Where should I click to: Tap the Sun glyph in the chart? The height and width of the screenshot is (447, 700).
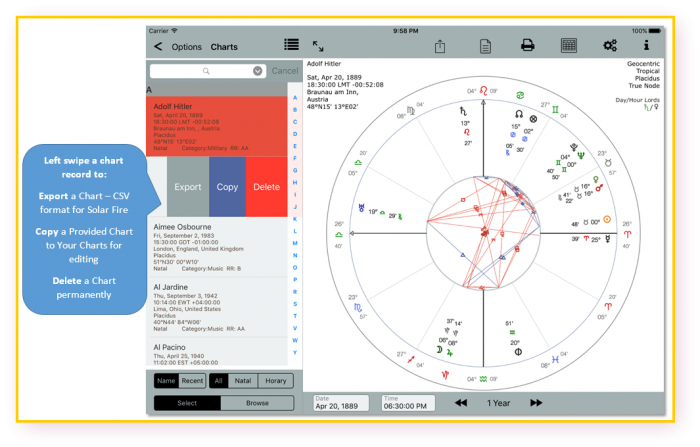(607, 219)
